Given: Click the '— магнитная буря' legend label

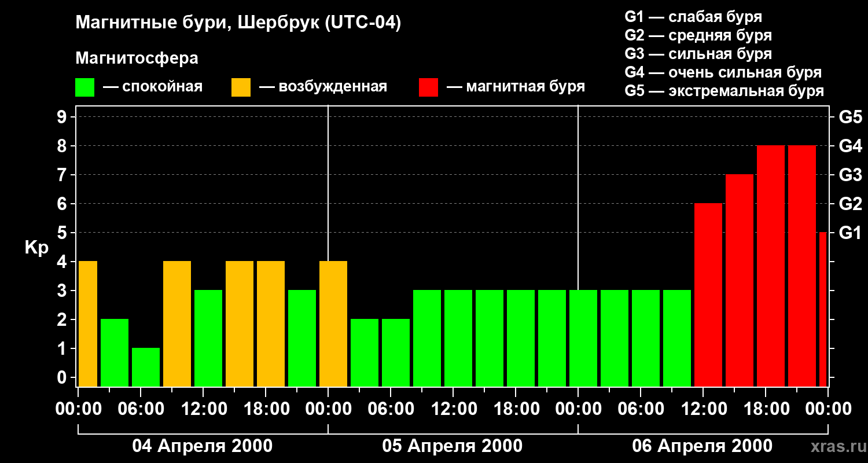Looking at the screenshot, I should click(516, 87).
